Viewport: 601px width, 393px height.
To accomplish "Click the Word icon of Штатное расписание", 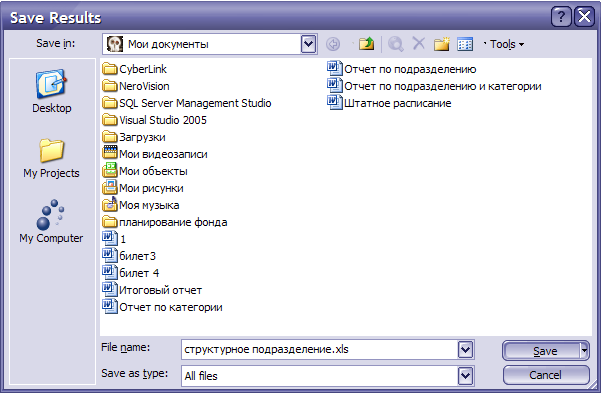I will point(335,102).
